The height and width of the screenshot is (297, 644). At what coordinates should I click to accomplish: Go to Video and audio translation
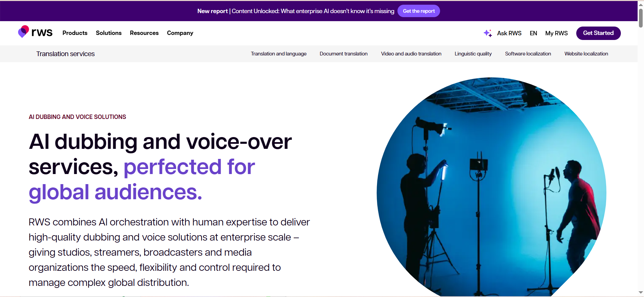[x=411, y=54]
